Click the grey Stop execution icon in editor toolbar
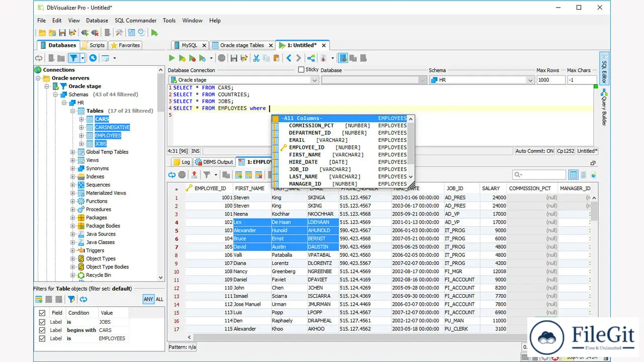 coord(223,58)
